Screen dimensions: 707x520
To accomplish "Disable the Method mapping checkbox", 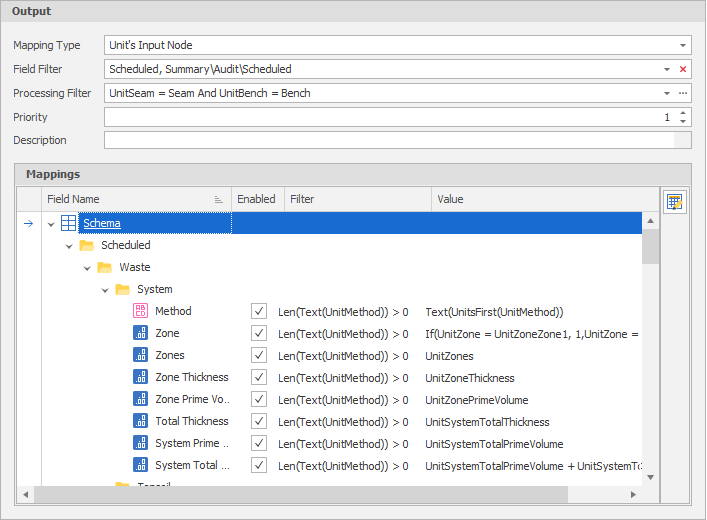I will 259,311.
